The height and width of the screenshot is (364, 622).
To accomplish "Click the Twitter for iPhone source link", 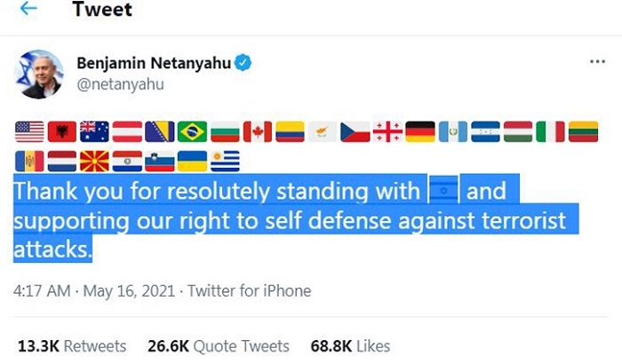I will click(251, 290).
